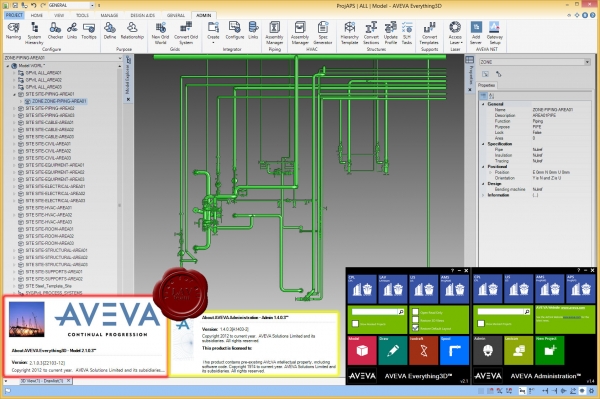
Task: Open the Naming configuration tool
Action: tap(13, 31)
